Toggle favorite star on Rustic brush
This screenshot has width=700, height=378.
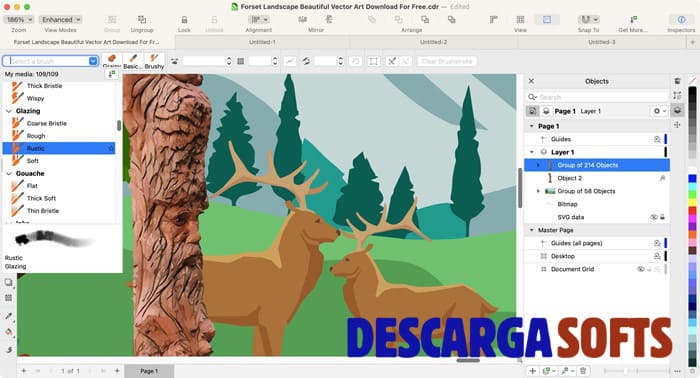(x=111, y=148)
